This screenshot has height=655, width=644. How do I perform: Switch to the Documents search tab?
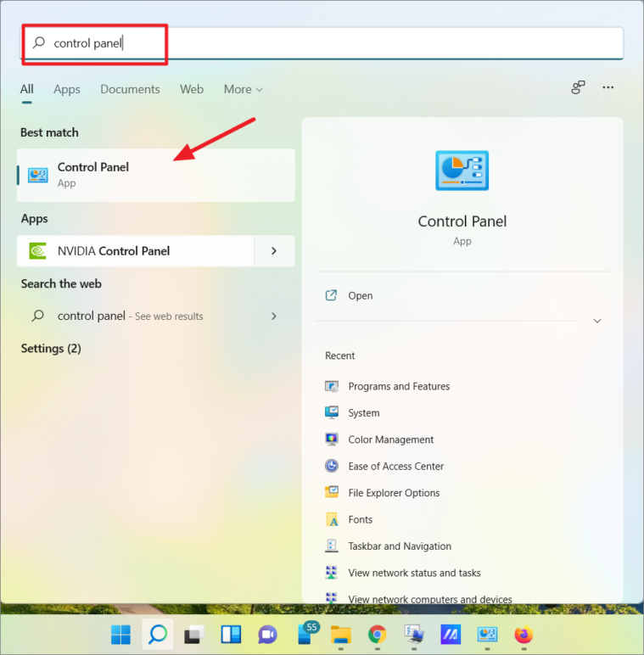point(130,89)
